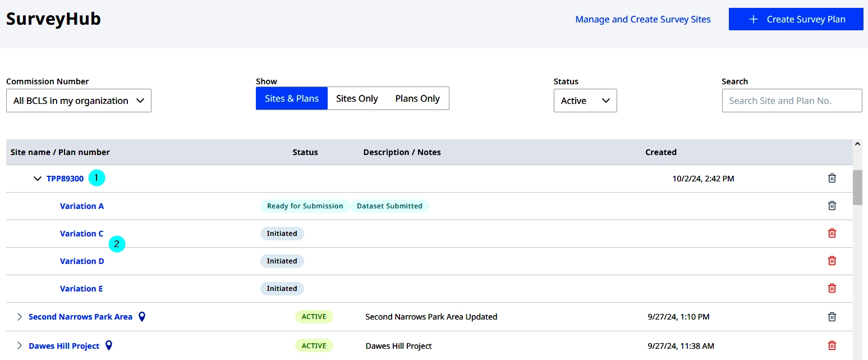
Task: Open Second Narrows Park Area site
Action: point(80,317)
